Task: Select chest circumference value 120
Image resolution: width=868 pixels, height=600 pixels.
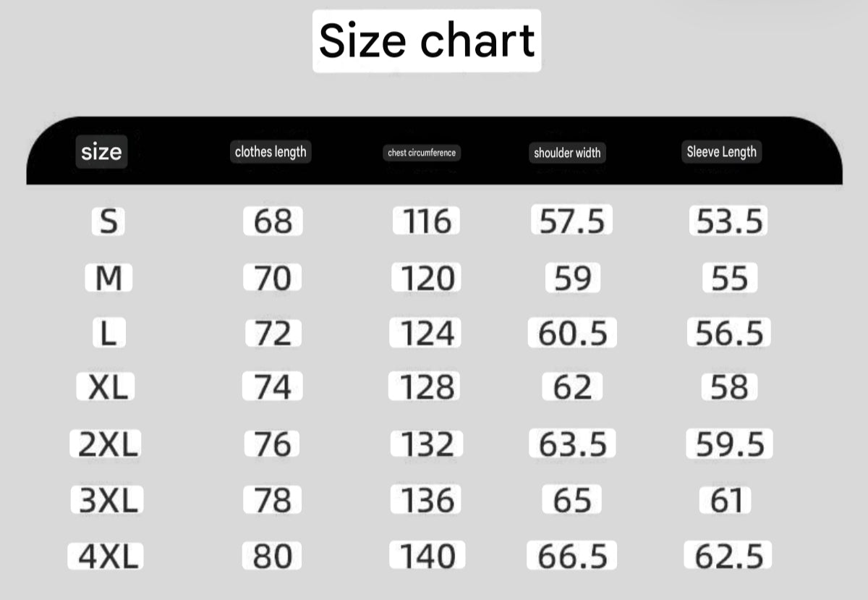Action: click(x=427, y=278)
